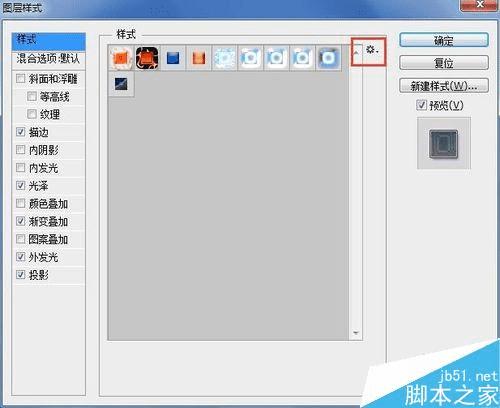Viewport: 500px width, 408px height.
Task: Open the 投影 settings label
Action: click(x=39, y=275)
